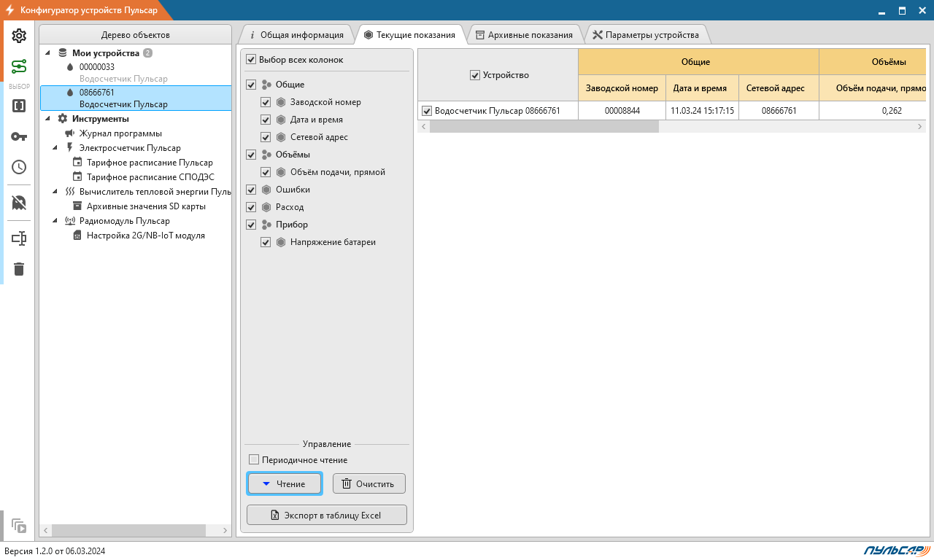The height and width of the screenshot is (560, 934).
Task: Click calendar icon of Тарифное расписание СПОДЭС
Action: (77, 177)
